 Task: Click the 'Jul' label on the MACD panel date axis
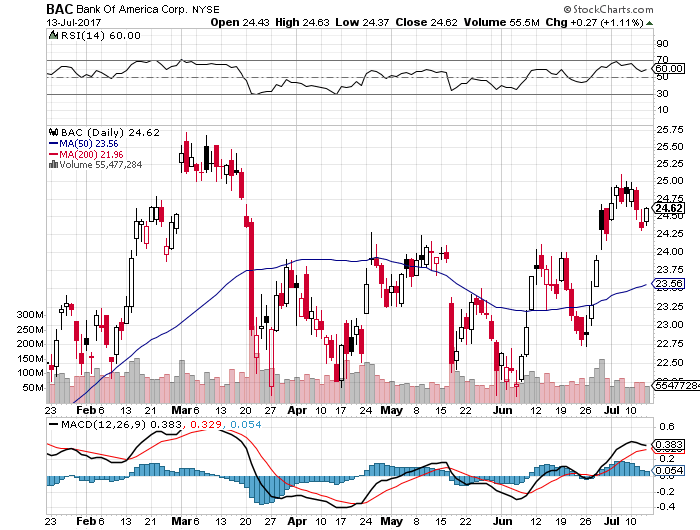coord(612,521)
